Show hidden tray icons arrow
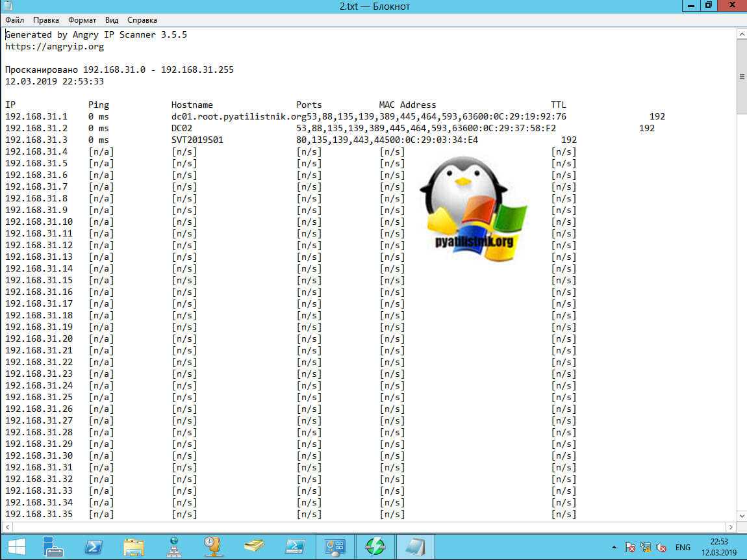Viewport: 747px width, 560px height. pos(614,547)
